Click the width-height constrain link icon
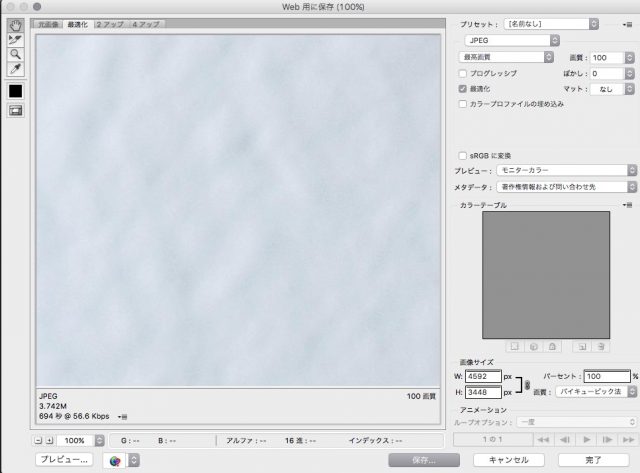Screen dimensions: 640x473 527,384
